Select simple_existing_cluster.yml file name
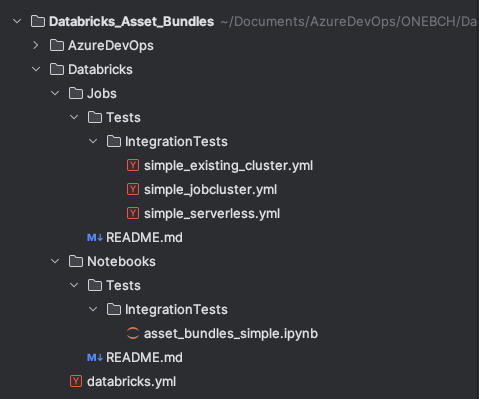Image resolution: width=479 pixels, height=399 pixels. (x=228, y=166)
